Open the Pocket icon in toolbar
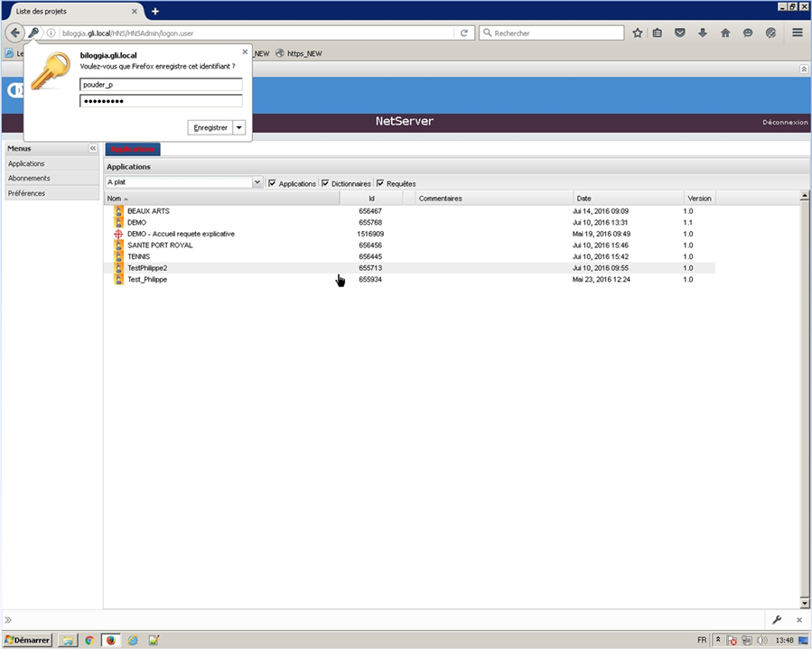This screenshot has width=812, height=649. (680, 32)
